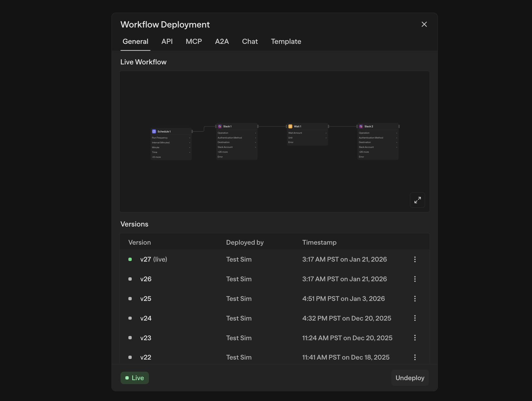Open the three-dot menu for v25
Image resolution: width=532 pixels, height=401 pixels.
[415, 299]
